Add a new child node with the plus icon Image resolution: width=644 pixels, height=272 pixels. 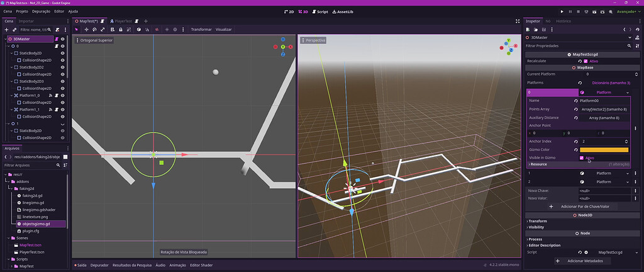click(7, 30)
